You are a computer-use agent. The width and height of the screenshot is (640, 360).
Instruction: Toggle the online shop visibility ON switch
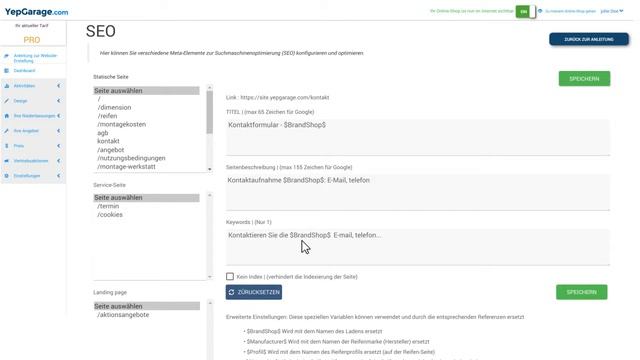click(526, 11)
